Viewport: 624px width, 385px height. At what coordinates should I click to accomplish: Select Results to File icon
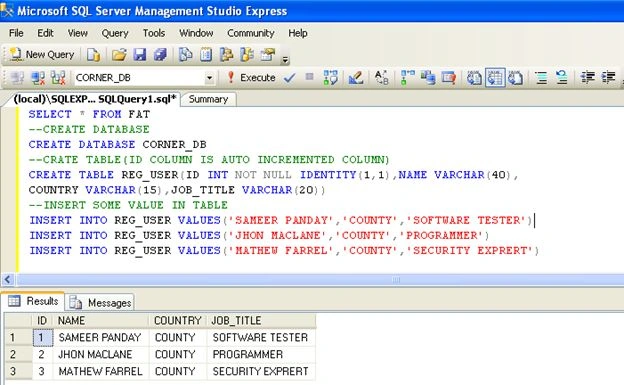(515, 78)
